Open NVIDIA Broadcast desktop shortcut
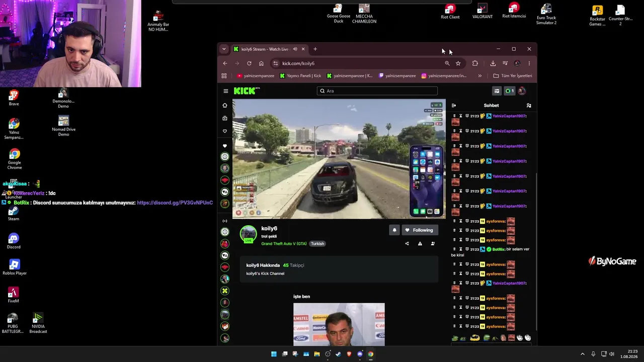Image resolution: width=644 pixels, height=362 pixels. tap(38, 323)
